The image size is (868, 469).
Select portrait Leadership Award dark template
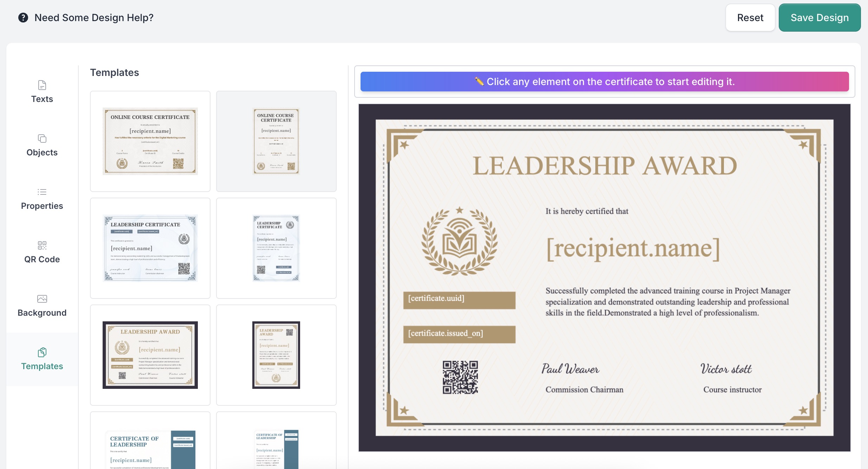coord(276,355)
